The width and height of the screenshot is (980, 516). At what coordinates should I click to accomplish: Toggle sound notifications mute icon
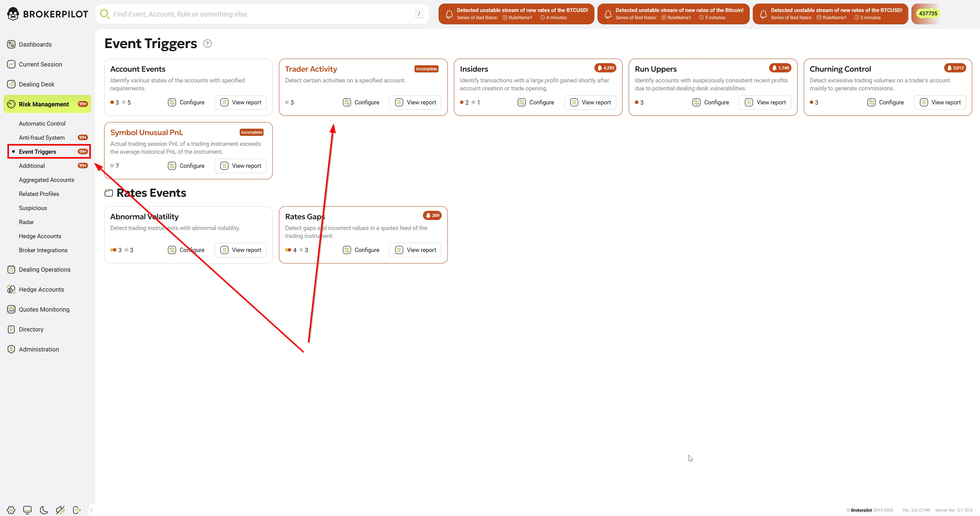(60, 510)
